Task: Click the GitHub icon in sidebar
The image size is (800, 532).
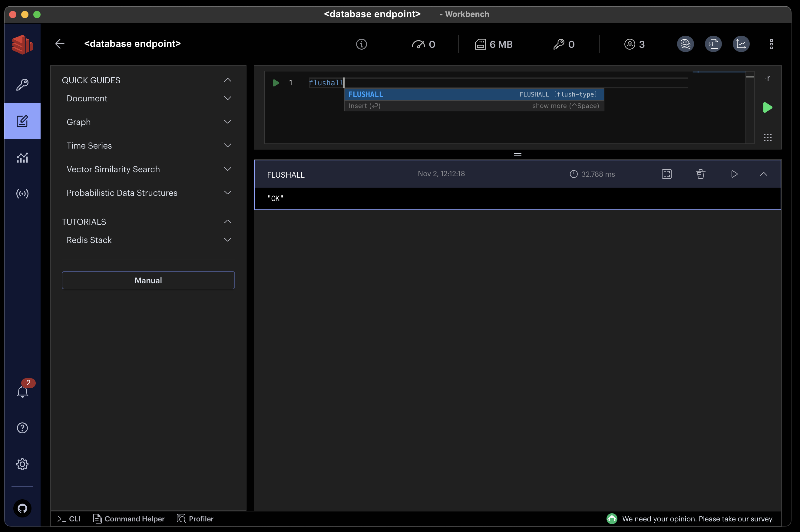Action: (22, 508)
